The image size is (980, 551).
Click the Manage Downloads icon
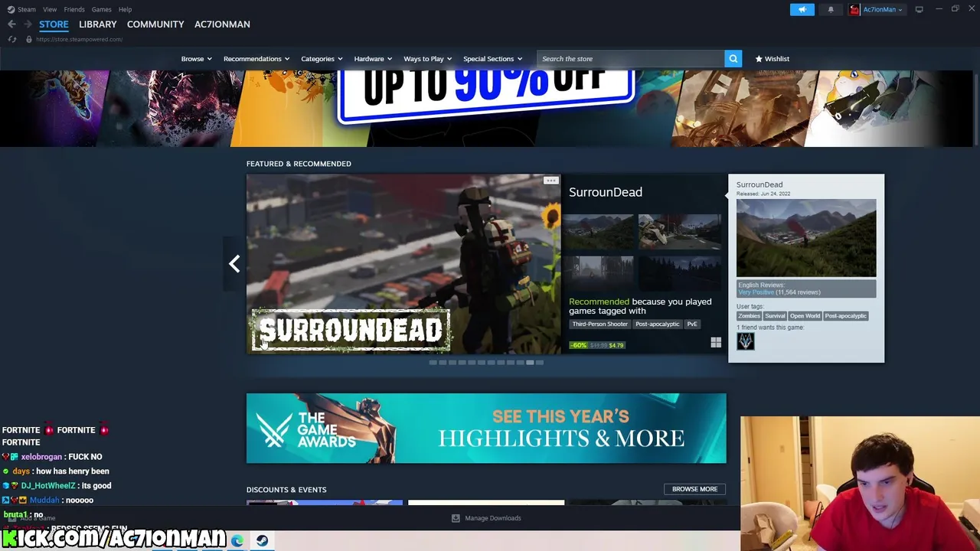pos(456,518)
